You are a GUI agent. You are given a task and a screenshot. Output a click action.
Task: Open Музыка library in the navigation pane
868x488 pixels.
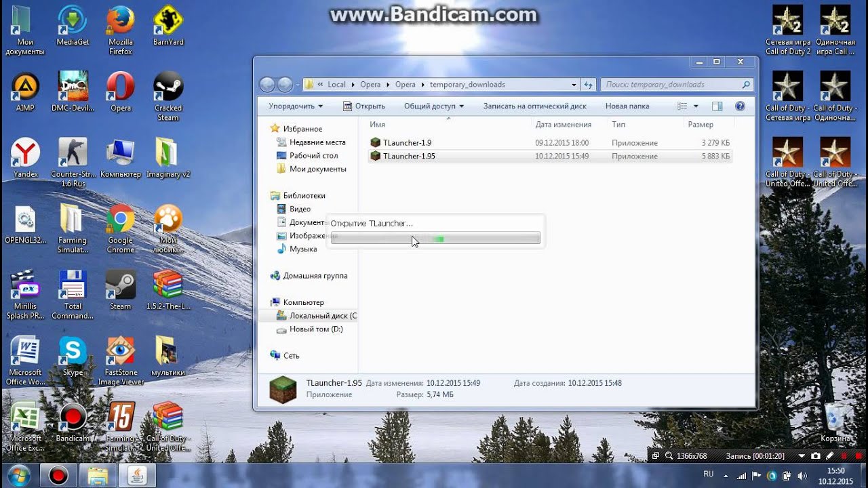click(x=297, y=249)
